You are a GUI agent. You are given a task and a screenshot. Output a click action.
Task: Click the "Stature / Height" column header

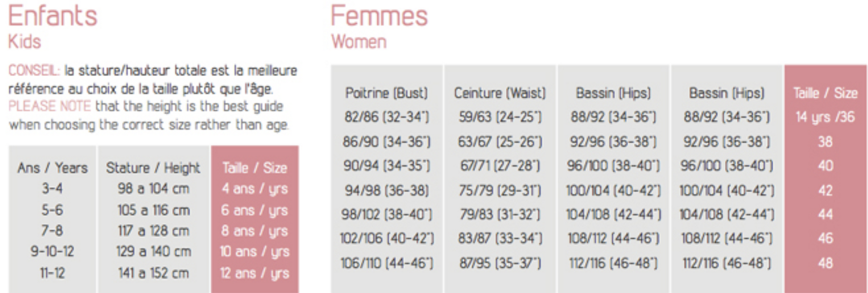coord(153,168)
